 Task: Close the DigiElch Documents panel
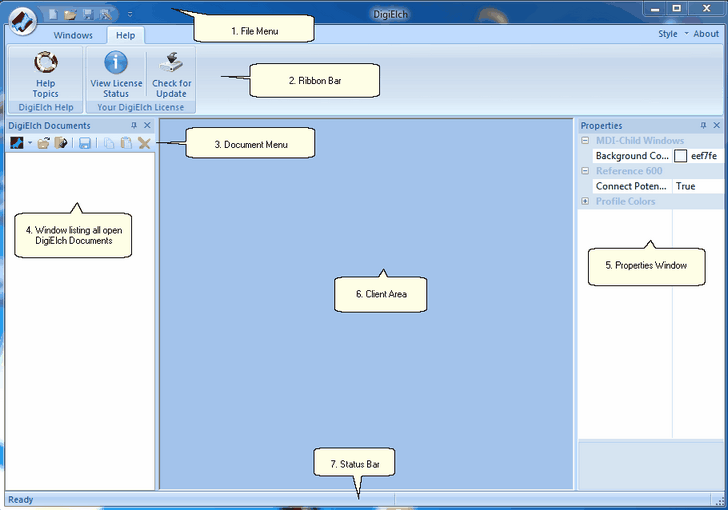pyautogui.click(x=147, y=125)
